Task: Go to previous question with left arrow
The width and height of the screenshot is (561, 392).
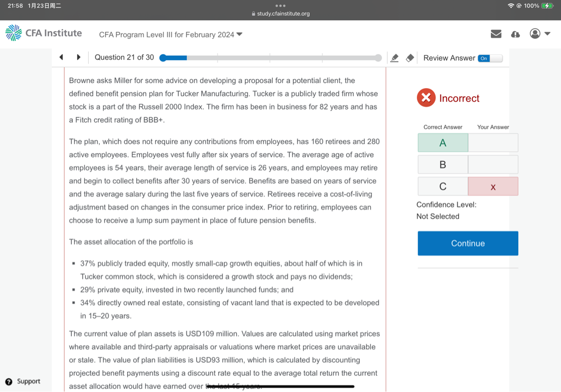Action: (61, 57)
